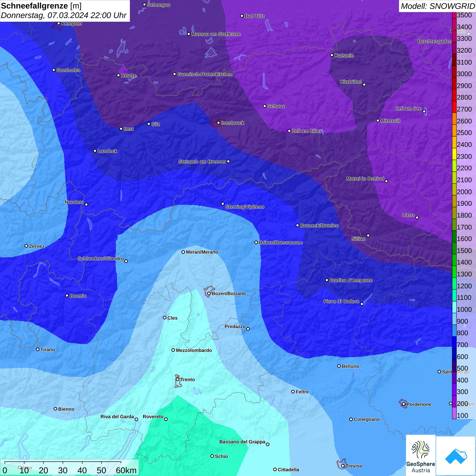Click the Schongau label

click(158, 5)
